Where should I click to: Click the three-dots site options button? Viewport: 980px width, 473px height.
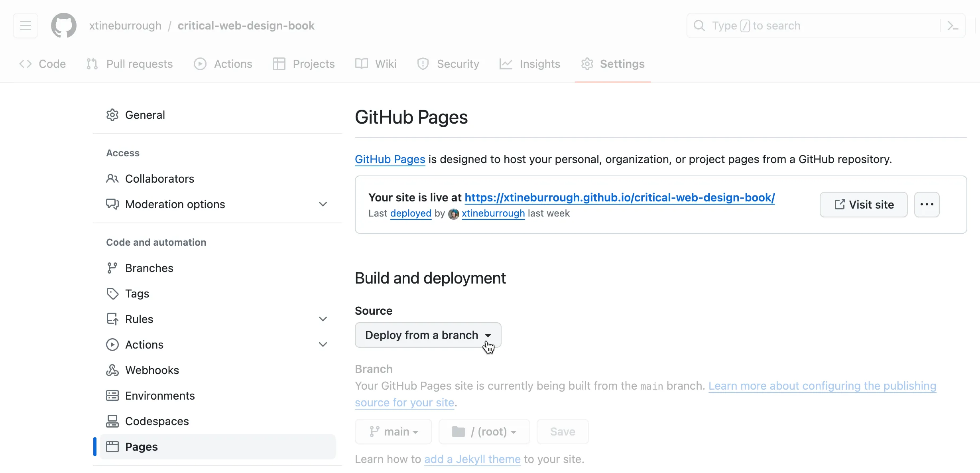[927, 205]
